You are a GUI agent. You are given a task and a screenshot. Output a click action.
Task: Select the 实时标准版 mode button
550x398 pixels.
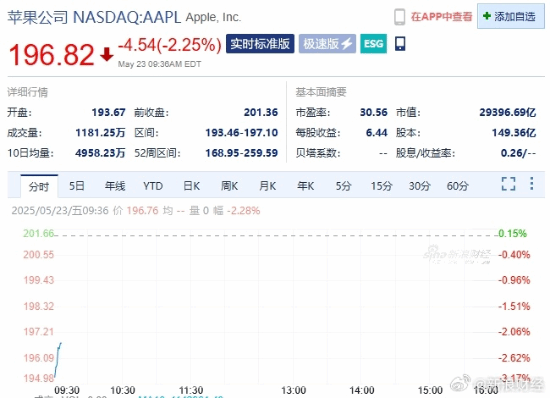tap(260, 44)
